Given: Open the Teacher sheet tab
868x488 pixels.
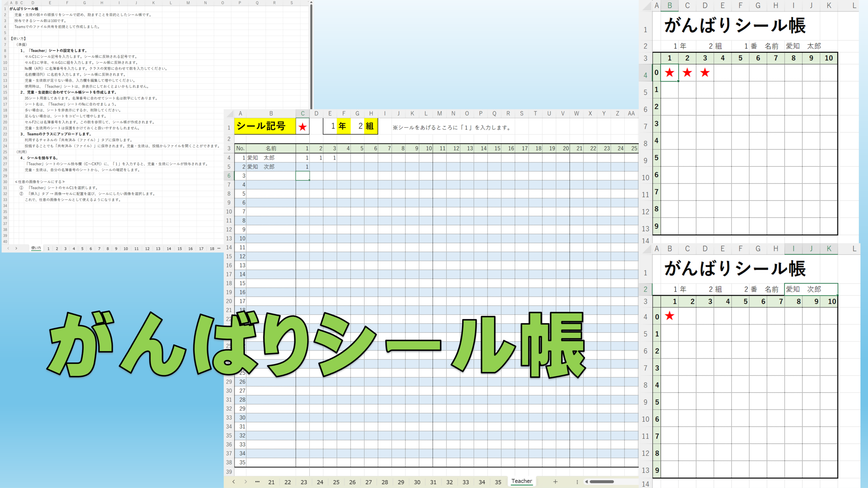Looking at the screenshot, I should [521, 481].
